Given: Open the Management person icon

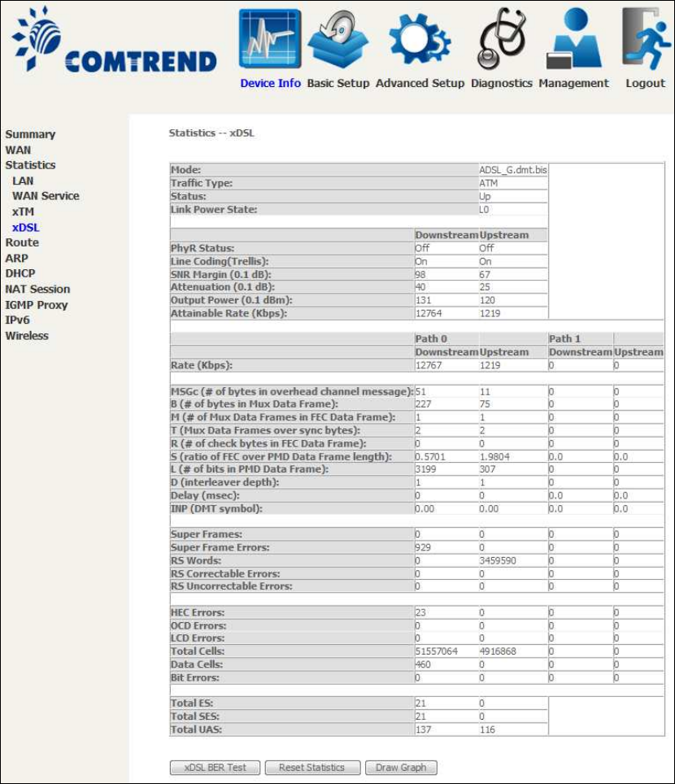Looking at the screenshot, I should coord(573,38).
